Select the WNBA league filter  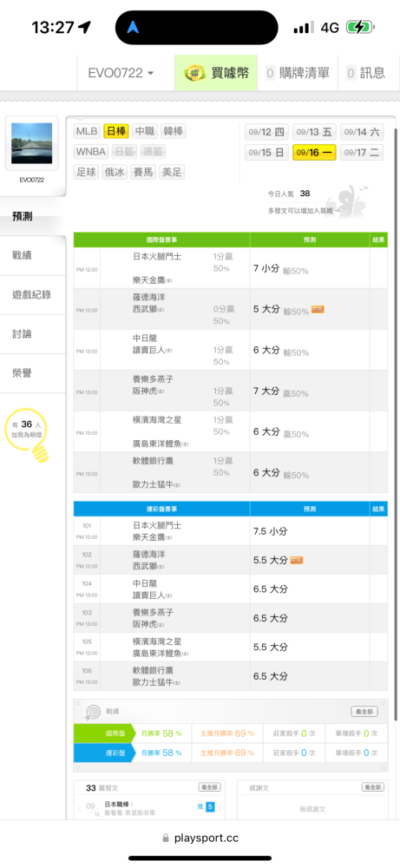[91, 152]
